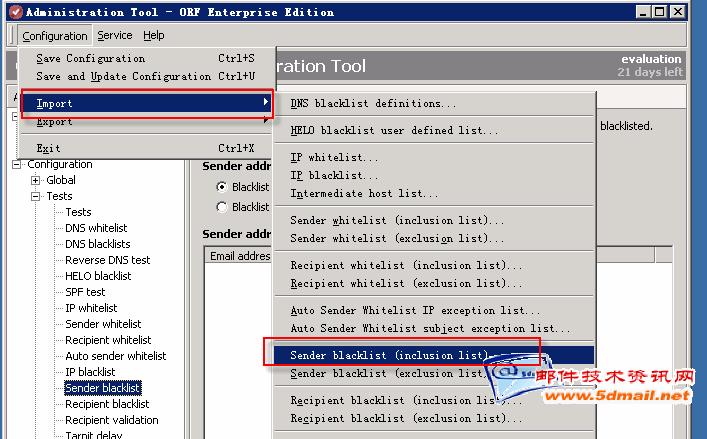Open the Configuration menu
Screen dimensions: 707x439
[x=56, y=35]
